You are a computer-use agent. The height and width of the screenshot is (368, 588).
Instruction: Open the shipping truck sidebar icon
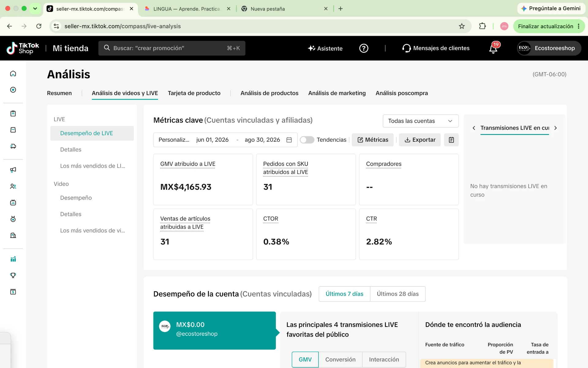[x=13, y=146]
